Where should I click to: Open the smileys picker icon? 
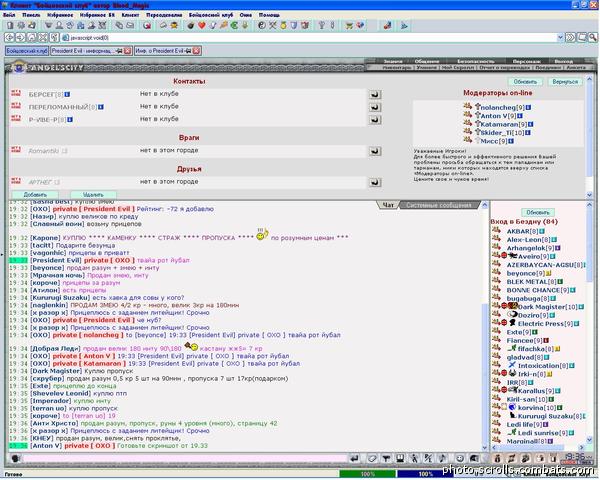460,458
